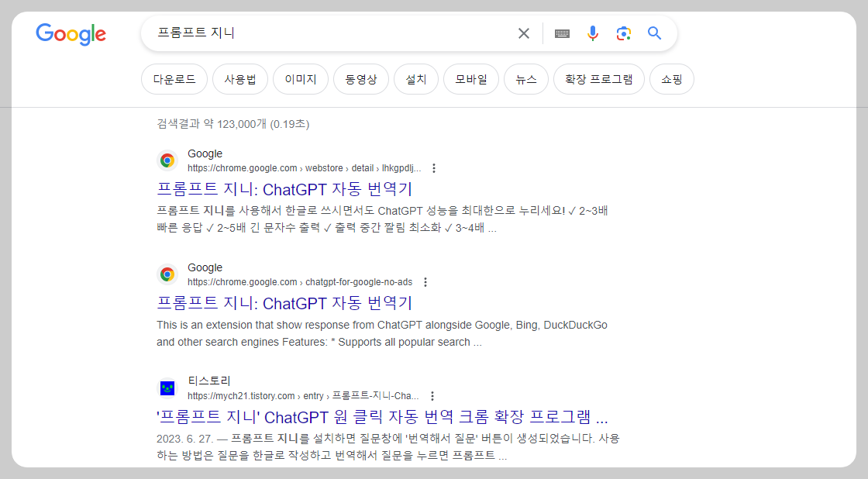868x479 pixels.
Task: Switch to 뉴스 results
Action: tap(526, 79)
